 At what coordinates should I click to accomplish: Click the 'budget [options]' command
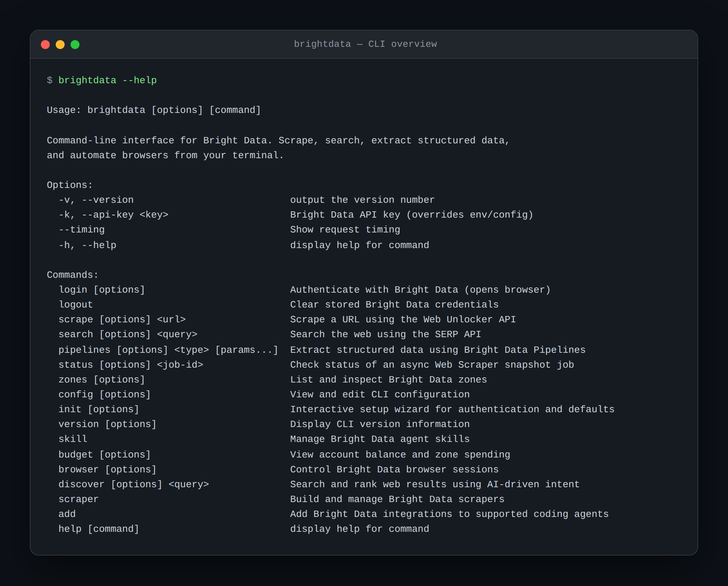click(x=105, y=455)
